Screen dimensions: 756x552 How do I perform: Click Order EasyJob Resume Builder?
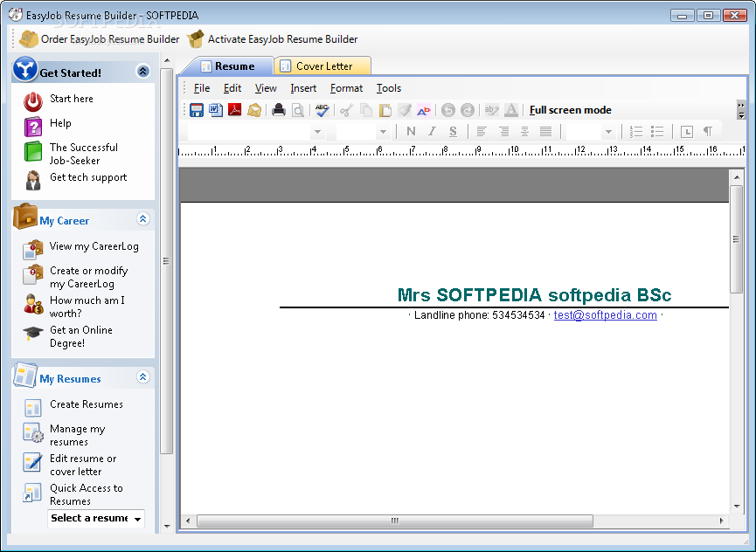pos(100,39)
